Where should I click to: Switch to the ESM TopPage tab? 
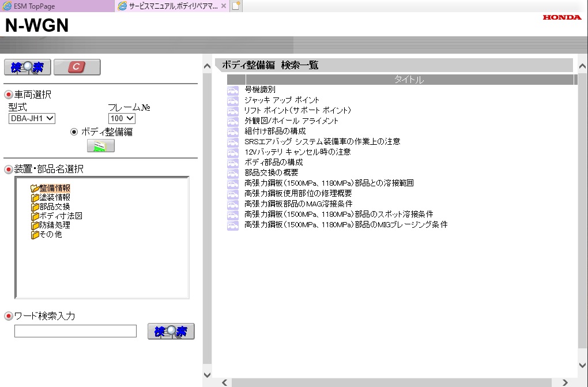click(x=57, y=6)
